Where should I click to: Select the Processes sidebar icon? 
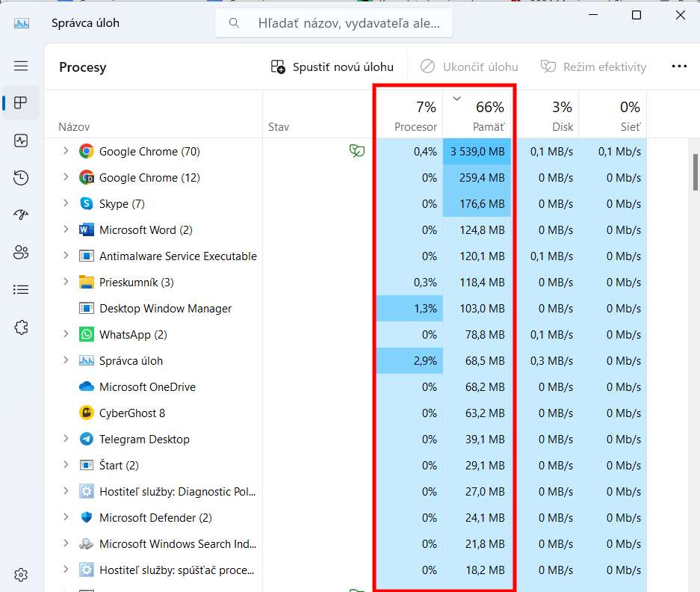click(x=21, y=102)
